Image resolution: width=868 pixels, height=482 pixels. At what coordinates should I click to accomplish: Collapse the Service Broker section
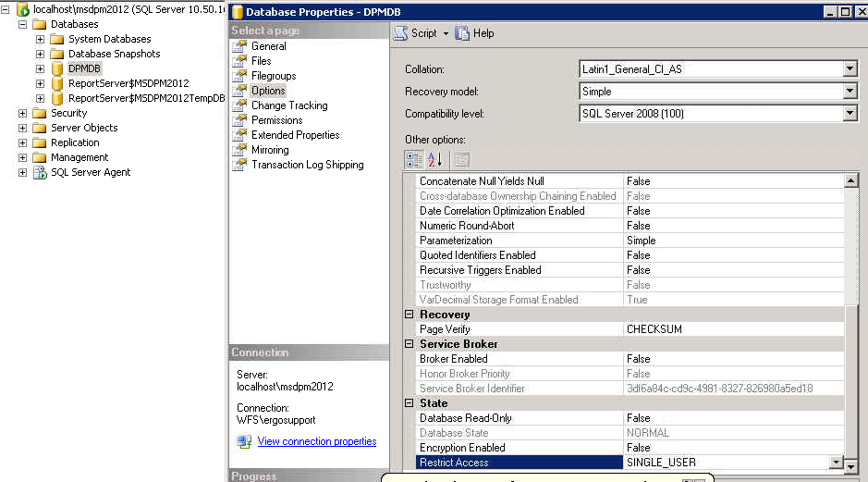click(x=410, y=344)
